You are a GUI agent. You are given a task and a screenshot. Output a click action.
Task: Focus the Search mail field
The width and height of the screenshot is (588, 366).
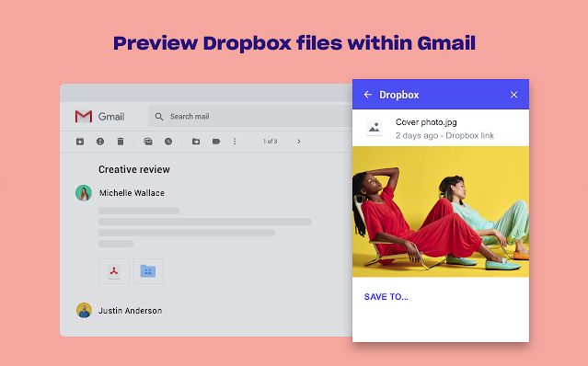tap(250, 116)
